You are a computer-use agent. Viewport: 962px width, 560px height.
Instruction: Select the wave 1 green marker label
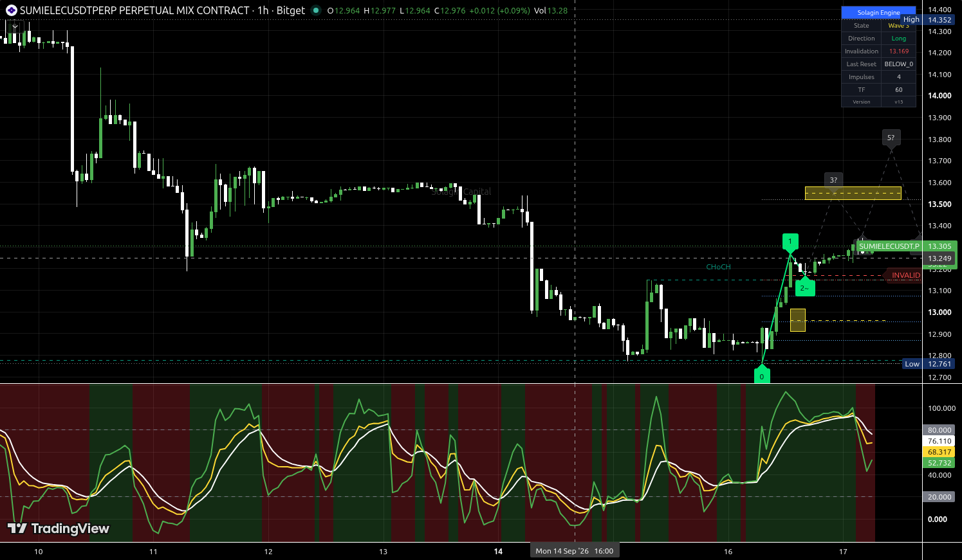(790, 242)
